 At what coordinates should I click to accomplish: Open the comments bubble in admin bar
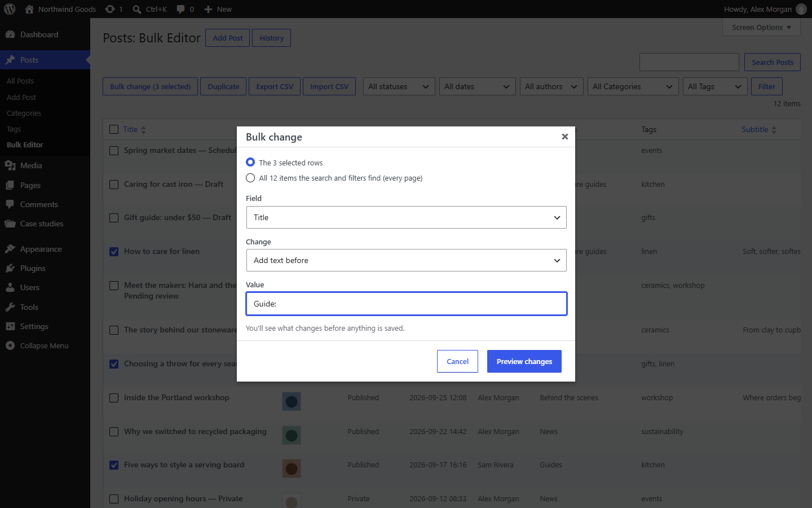click(180, 9)
